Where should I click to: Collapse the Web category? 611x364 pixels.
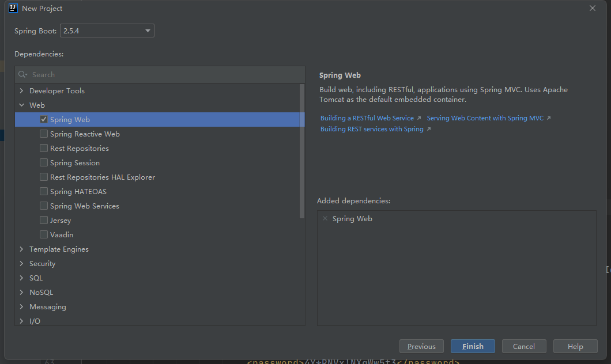(21, 105)
